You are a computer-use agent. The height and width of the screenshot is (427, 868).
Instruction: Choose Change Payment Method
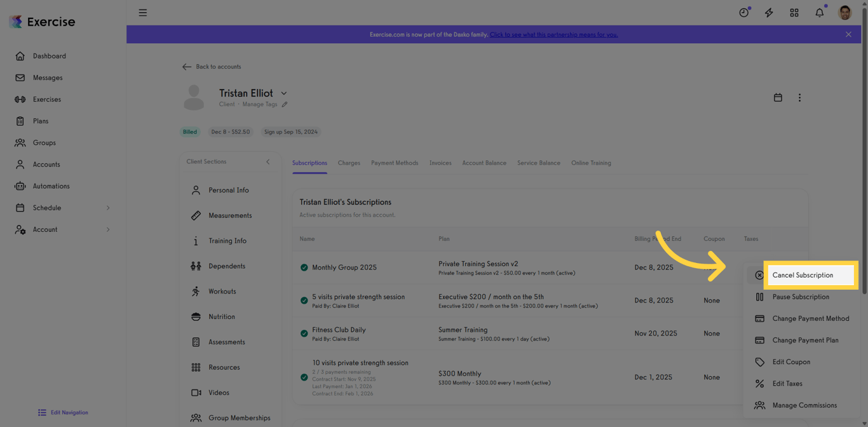pyautogui.click(x=811, y=318)
